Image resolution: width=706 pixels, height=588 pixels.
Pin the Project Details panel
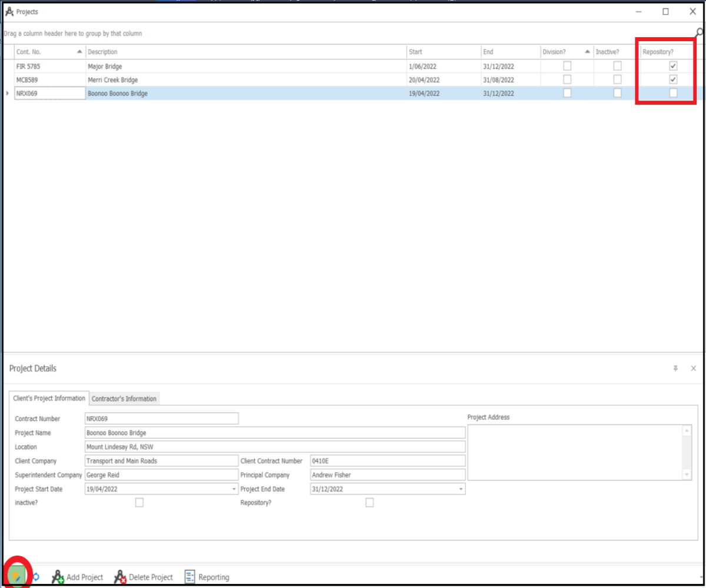[675, 368]
